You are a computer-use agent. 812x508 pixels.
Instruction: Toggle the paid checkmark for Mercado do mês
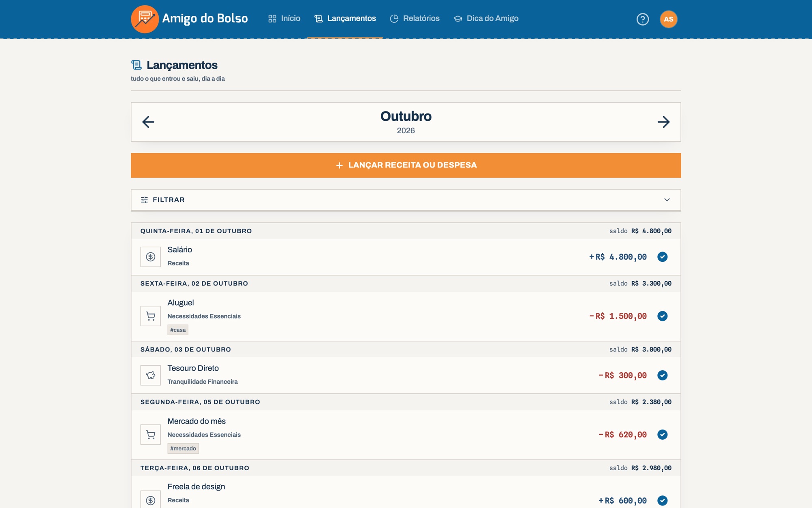tap(662, 434)
